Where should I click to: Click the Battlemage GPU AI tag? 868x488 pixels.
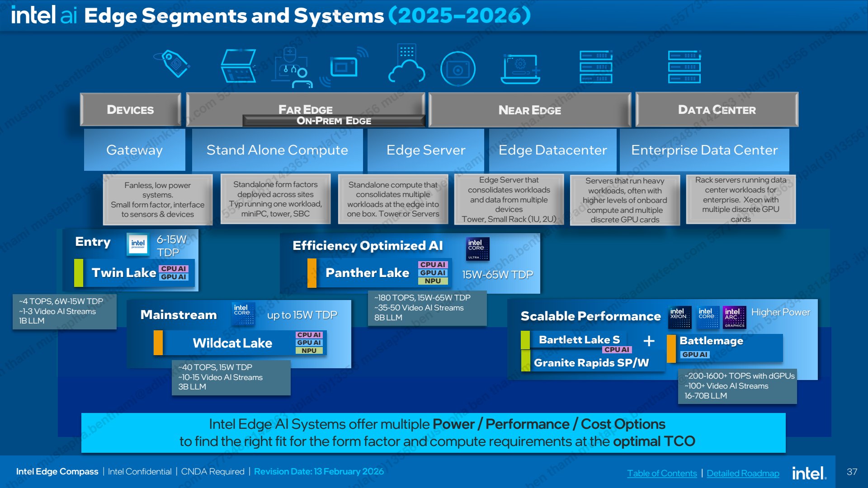coord(695,355)
